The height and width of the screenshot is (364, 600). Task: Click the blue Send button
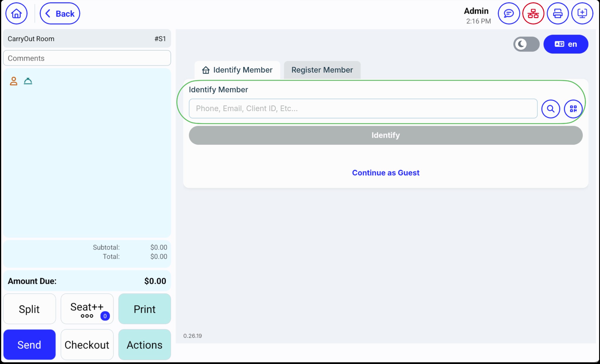[29, 345]
